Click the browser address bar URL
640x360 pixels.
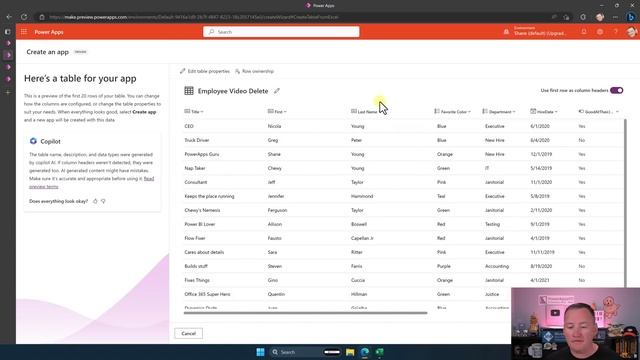coord(194,17)
